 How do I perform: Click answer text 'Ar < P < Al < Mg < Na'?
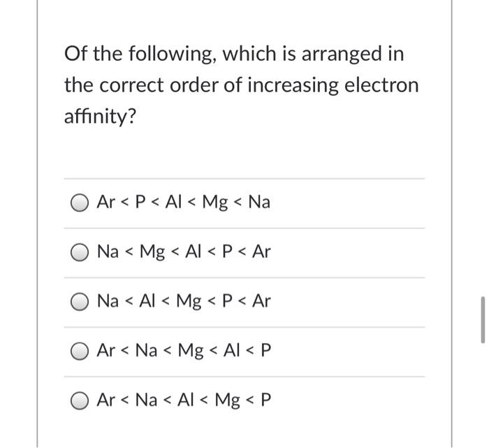pyautogui.click(x=183, y=202)
